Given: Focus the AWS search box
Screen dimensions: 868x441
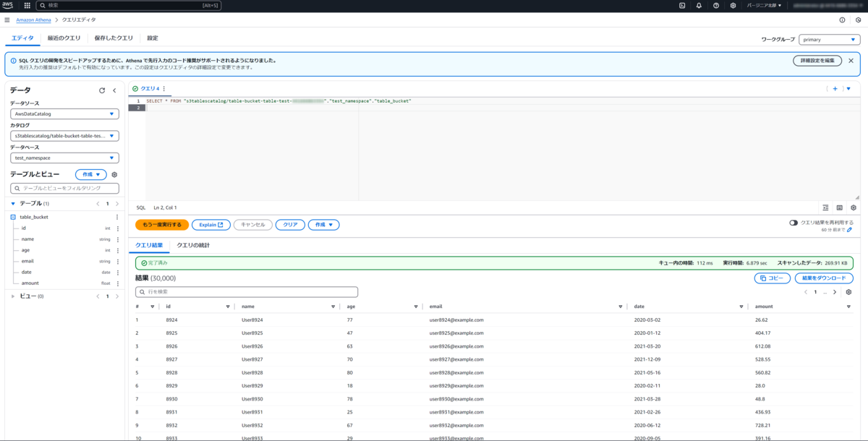Looking at the screenshot, I should click(x=130, y=5).
